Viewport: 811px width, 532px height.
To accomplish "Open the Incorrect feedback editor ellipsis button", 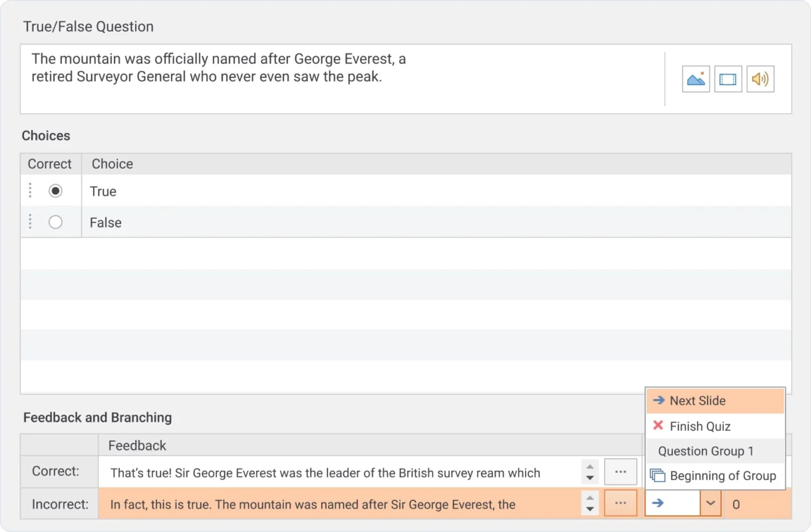I will [x=621, y=503].
